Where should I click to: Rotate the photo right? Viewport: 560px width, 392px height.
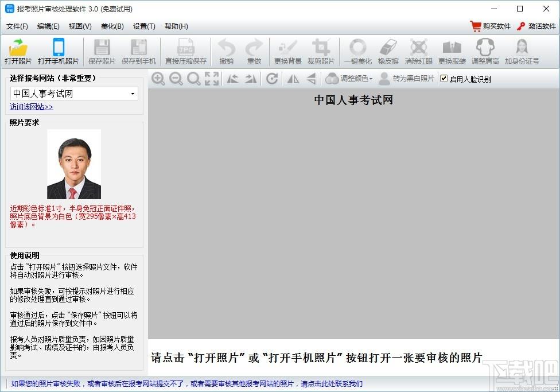[x=251, y=79]
